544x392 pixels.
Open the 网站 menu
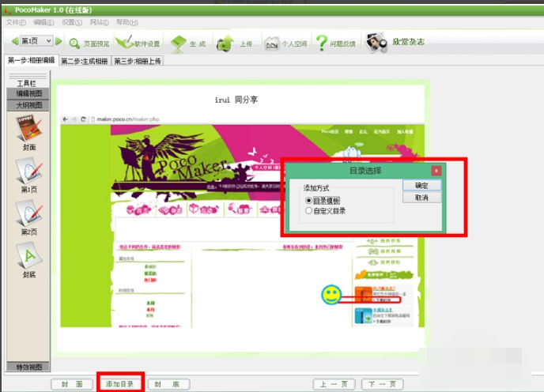(x=99, y=23)
